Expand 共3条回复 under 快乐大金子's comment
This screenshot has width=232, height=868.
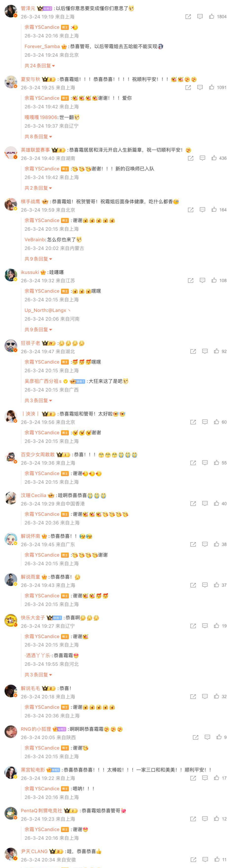38,675
